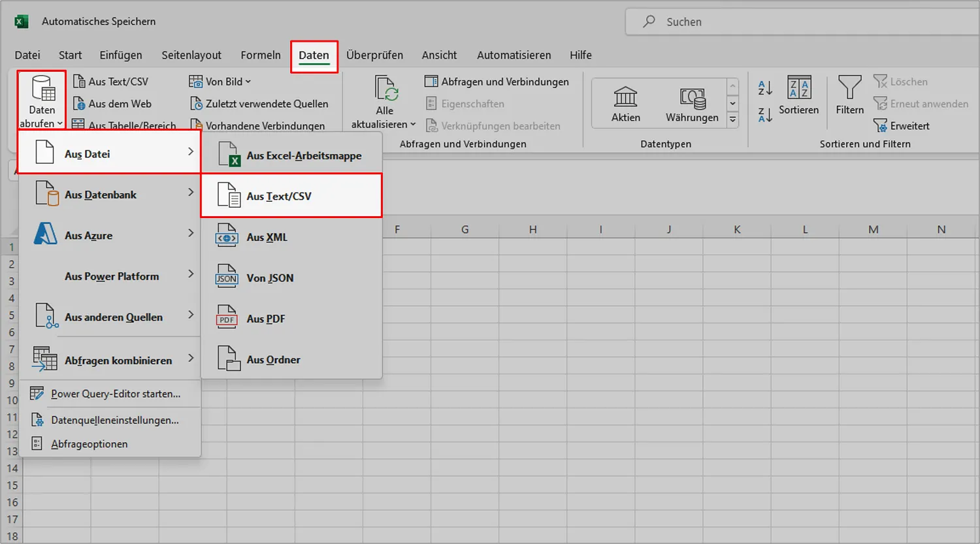Open Datenquelleneinstellungen from the menu
The image size is (980, 544).
coord(115,420)
